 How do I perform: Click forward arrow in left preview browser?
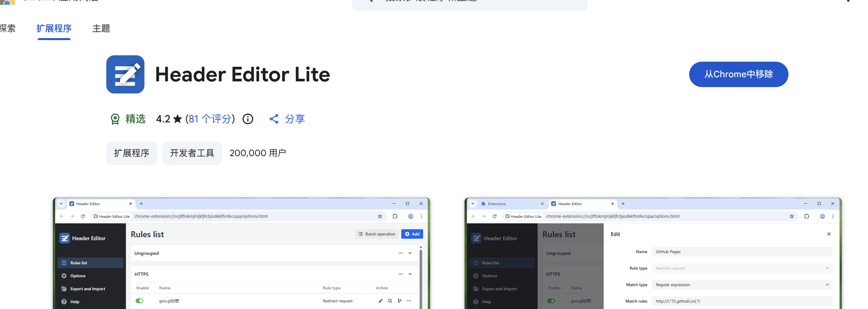[72, 216]
